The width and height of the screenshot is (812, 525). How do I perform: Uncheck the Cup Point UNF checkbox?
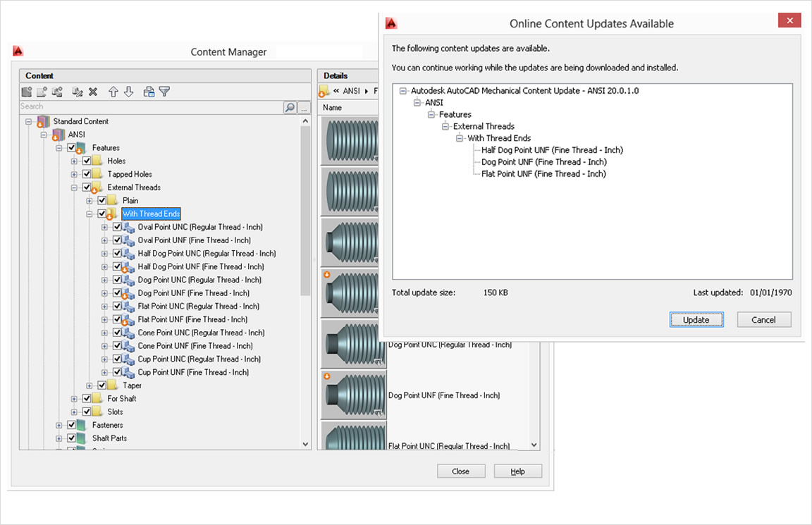(117, 372)
